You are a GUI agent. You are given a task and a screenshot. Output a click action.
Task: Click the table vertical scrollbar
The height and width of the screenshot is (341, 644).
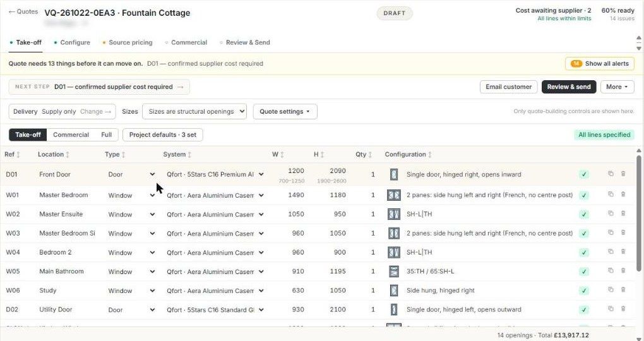639,213
